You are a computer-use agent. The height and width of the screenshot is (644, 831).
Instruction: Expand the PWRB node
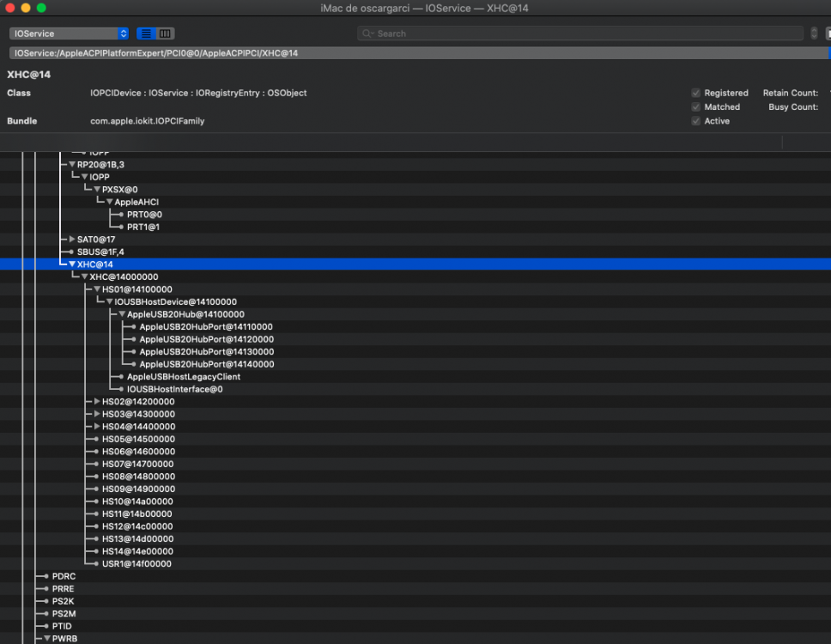47,638
